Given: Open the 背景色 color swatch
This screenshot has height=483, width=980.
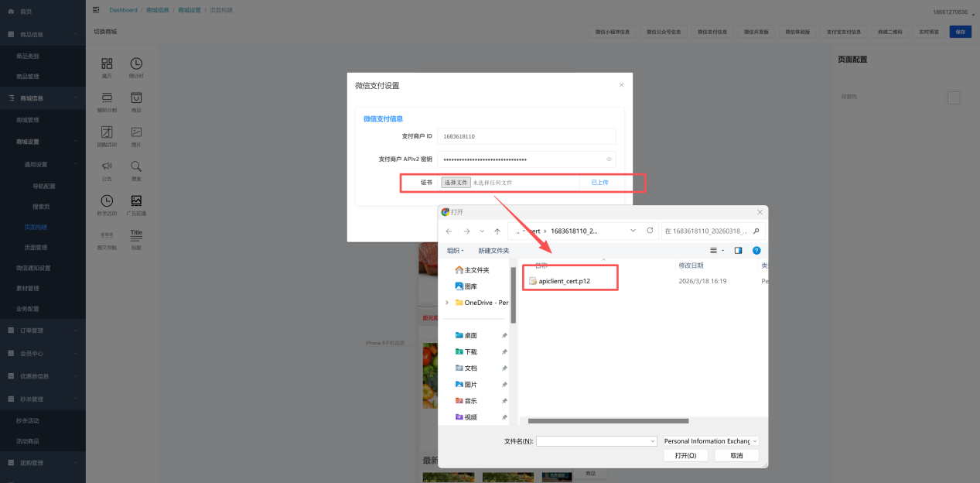Looking at the screenshot, I should click(x=954, y=98).
